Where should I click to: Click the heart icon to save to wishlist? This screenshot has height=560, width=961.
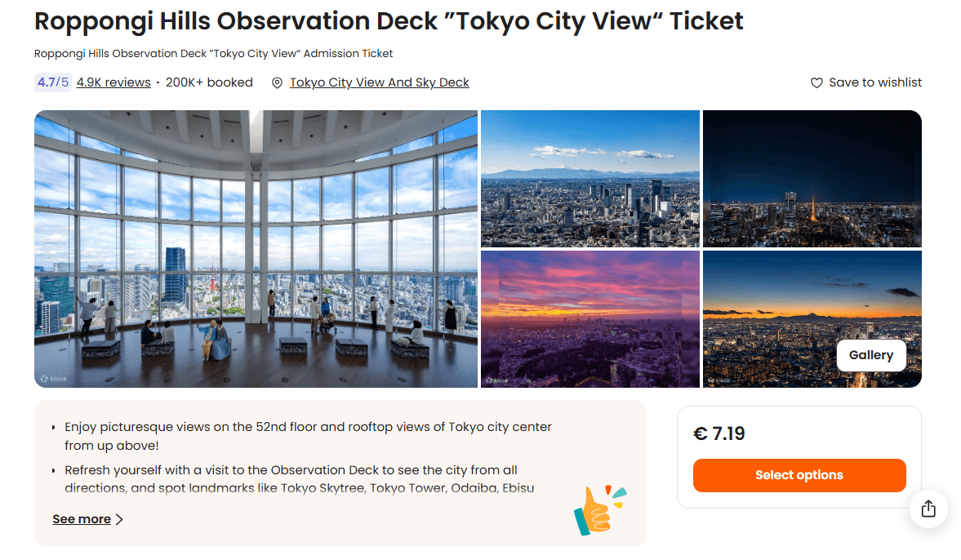click(x=816, y=82)
